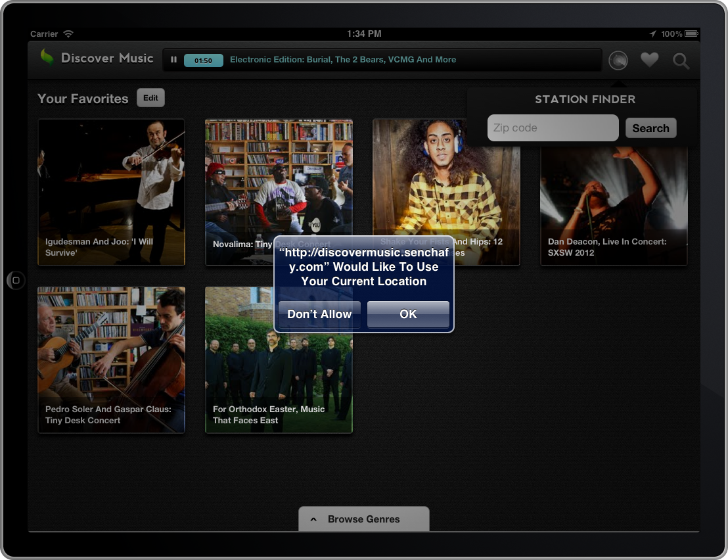Open the station finder radio icon
728x560 pixels.
click(x=618, y=60)
